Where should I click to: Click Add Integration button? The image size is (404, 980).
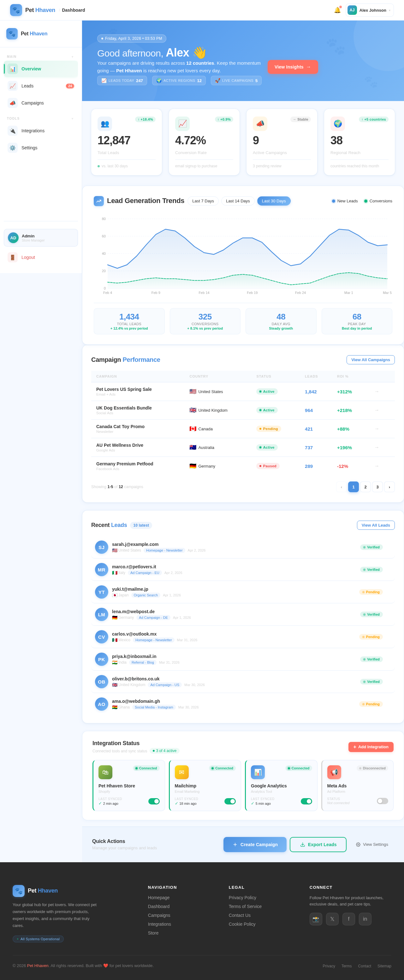371,747
